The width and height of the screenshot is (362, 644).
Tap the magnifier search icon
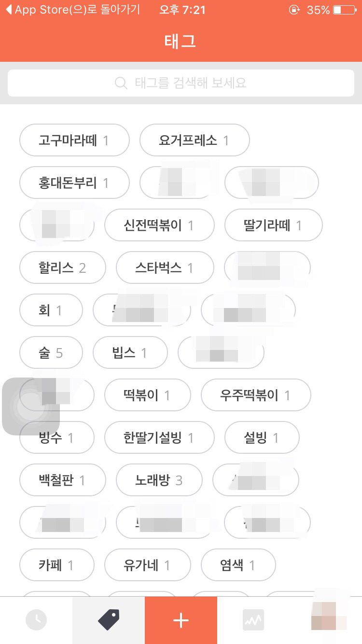pos(121,83)
